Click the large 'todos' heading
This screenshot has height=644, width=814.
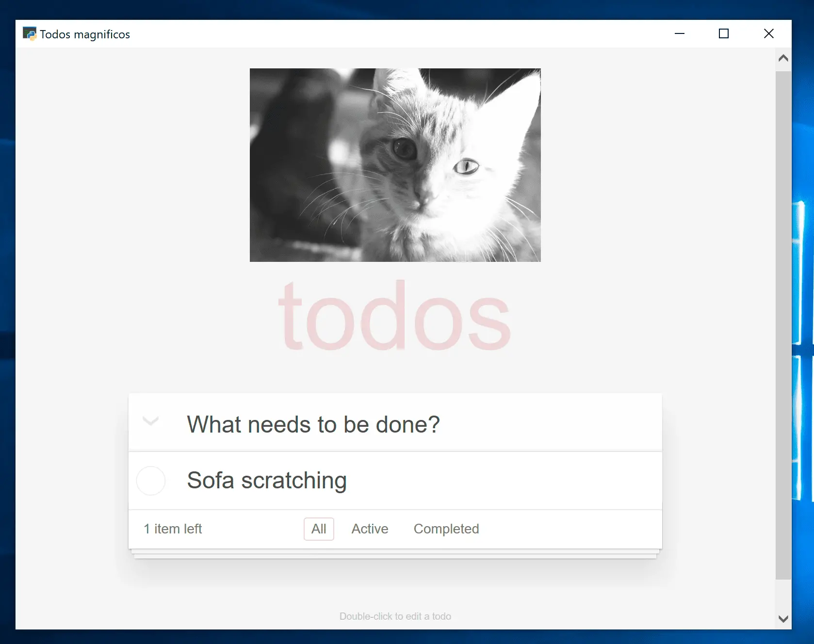[394, 315]
